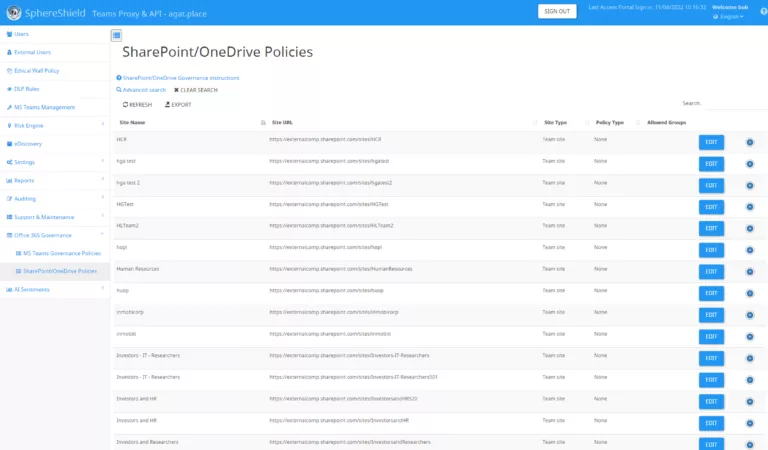768x450 pixels.
Task: Click the Ethical Wall Policy sidebar icon
Action: 9,71
